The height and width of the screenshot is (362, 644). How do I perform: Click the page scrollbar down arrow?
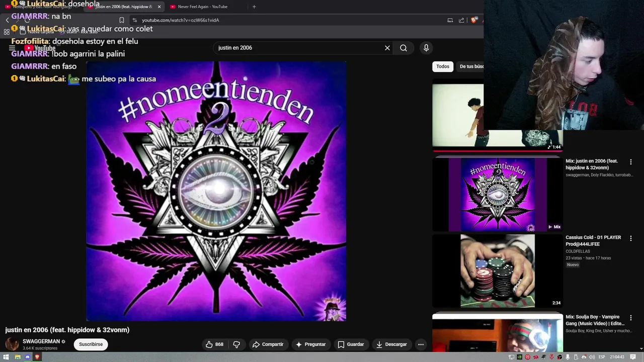(x=641, y=348)
